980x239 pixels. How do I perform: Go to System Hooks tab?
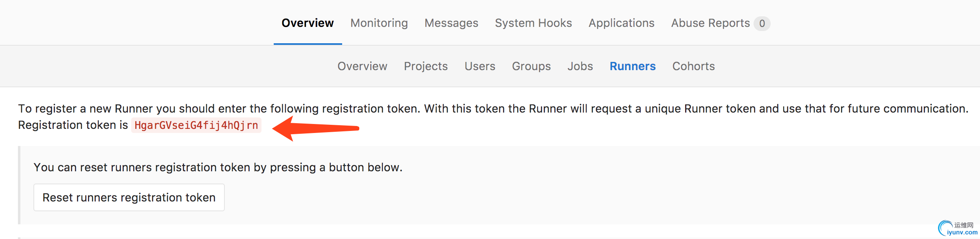click(534, 23)
